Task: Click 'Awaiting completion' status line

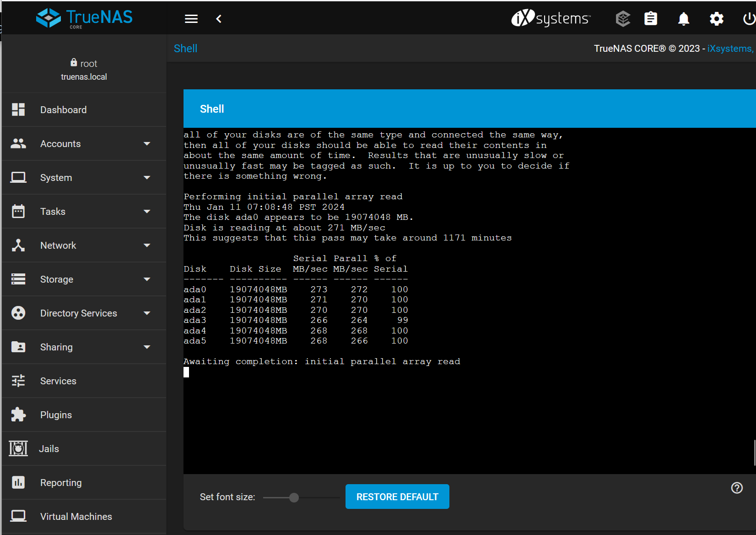Action: 322,361
